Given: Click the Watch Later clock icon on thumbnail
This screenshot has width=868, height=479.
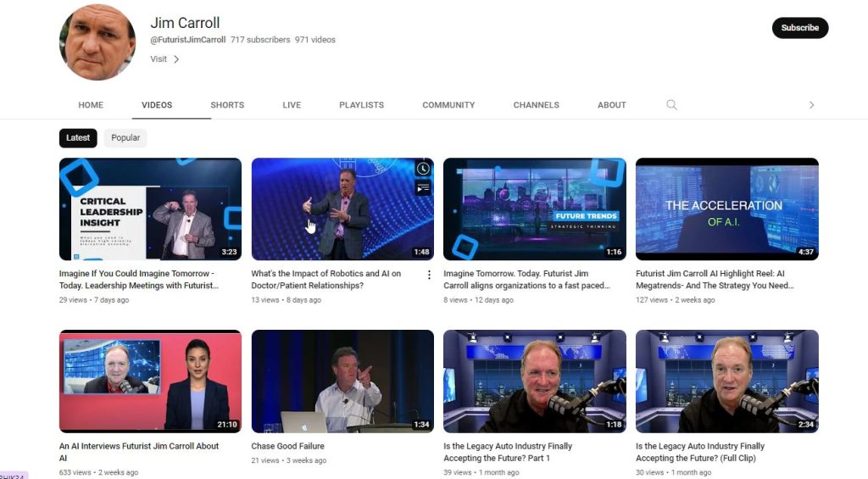Looking at the screenshot, I should click(x=423, y=169).
